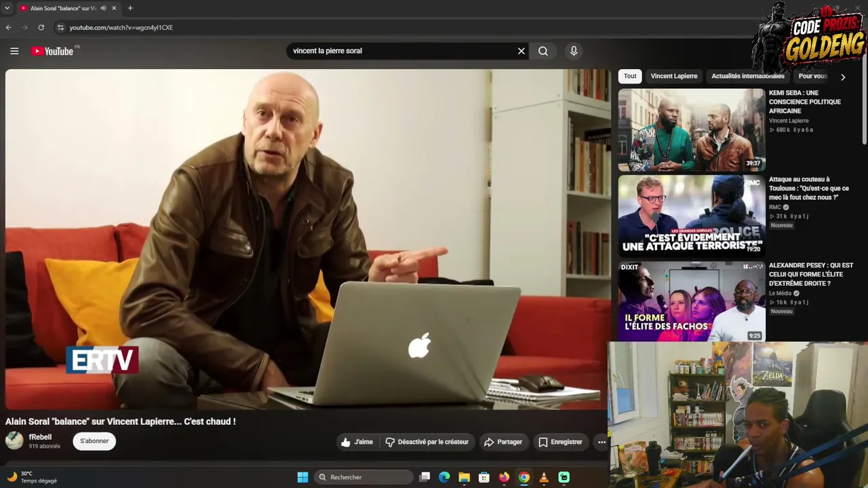The width and height of the screenshot is (868, 488).
Task: Open the Alexandre Pesey video thumbnail
Action: 692,302
